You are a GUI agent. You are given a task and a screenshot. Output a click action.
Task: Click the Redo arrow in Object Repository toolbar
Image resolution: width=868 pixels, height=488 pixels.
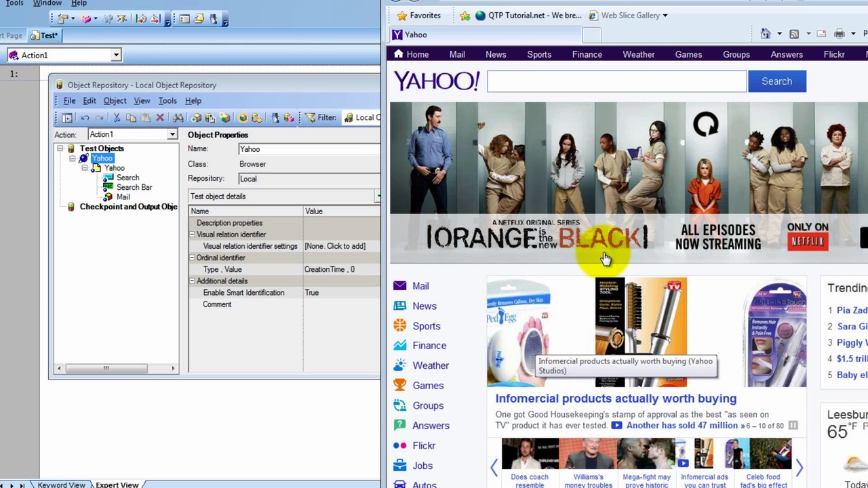coord(99,118)
